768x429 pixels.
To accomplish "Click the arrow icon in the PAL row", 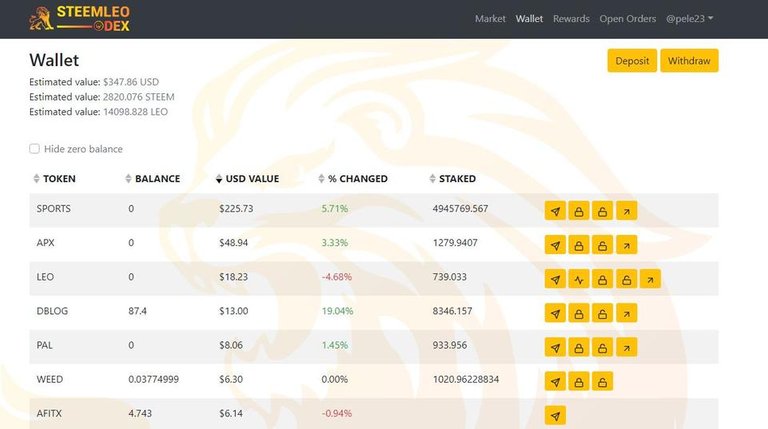I will tap(626, 348).
